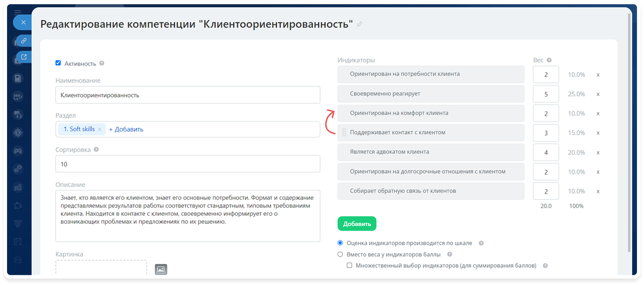Edit indicator Собирает обратную связь от клиентов
This screenshot has height=285, width=644.
tap(431, 191)
